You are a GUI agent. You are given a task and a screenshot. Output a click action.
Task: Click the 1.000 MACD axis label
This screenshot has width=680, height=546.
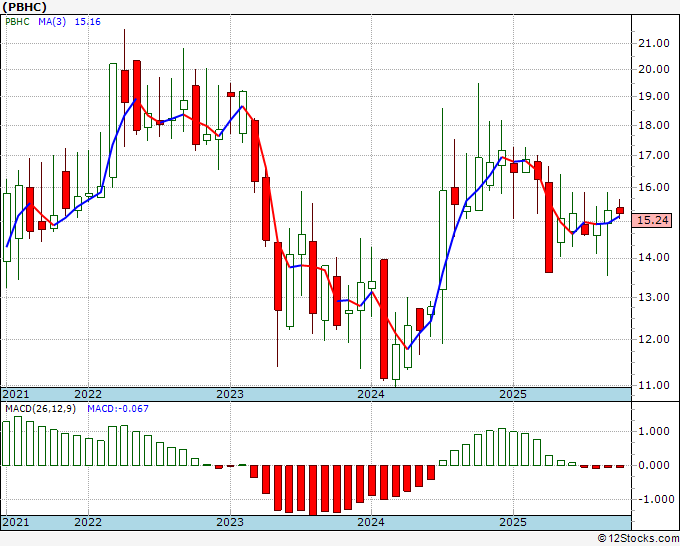[654, 432]
